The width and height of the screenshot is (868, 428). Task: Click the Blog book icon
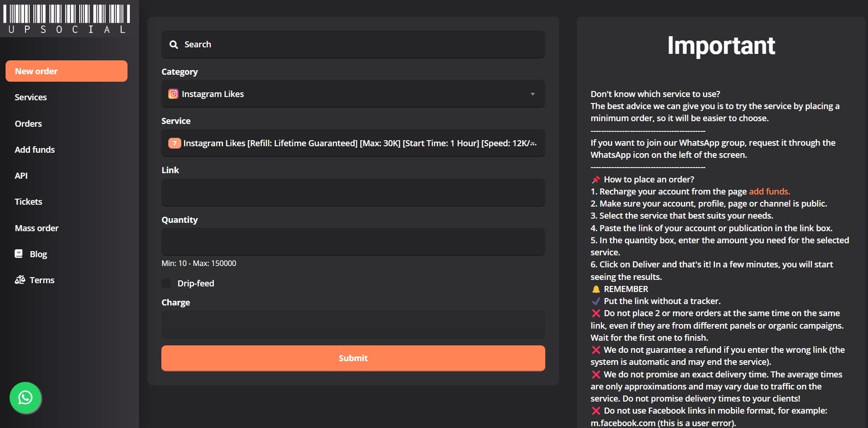tap(19, 254)
